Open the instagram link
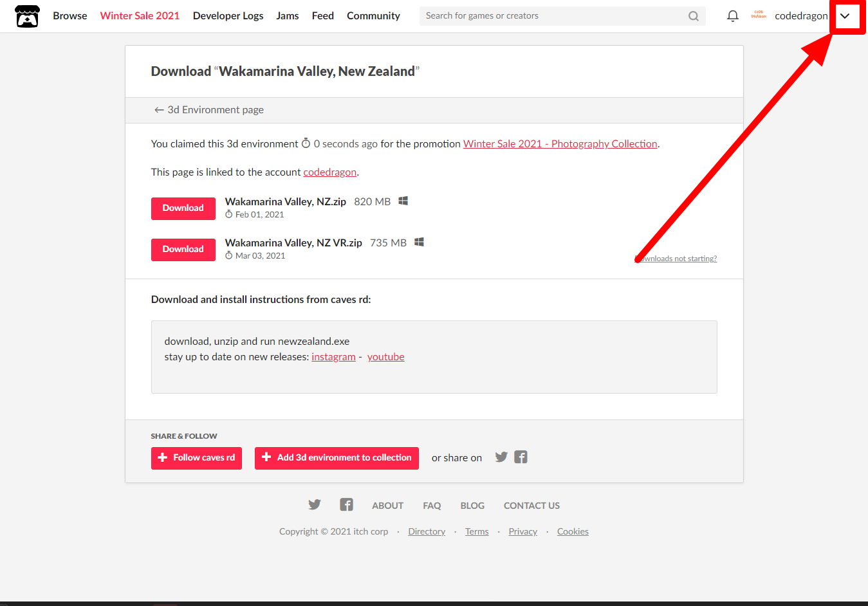 point(333,357)
